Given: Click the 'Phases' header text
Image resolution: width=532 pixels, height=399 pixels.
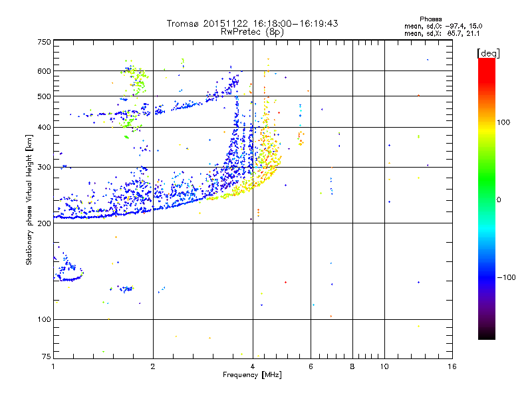Looking at the screenshot, I should click(x=430, y=19).
